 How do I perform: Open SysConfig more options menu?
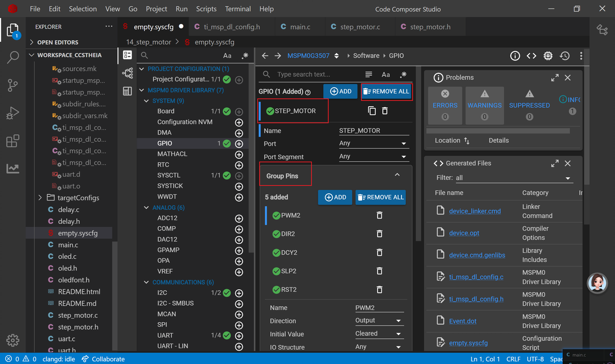pos(581,56)
